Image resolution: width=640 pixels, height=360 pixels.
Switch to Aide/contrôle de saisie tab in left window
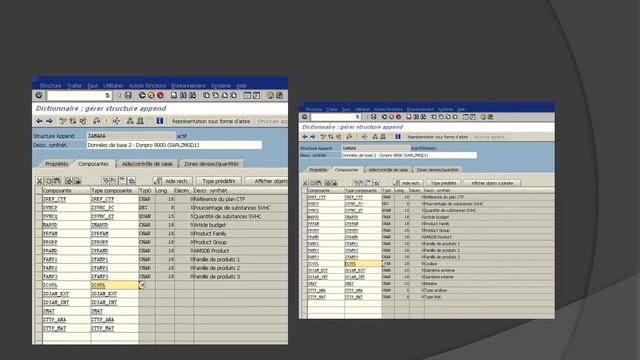click(147, 164)
